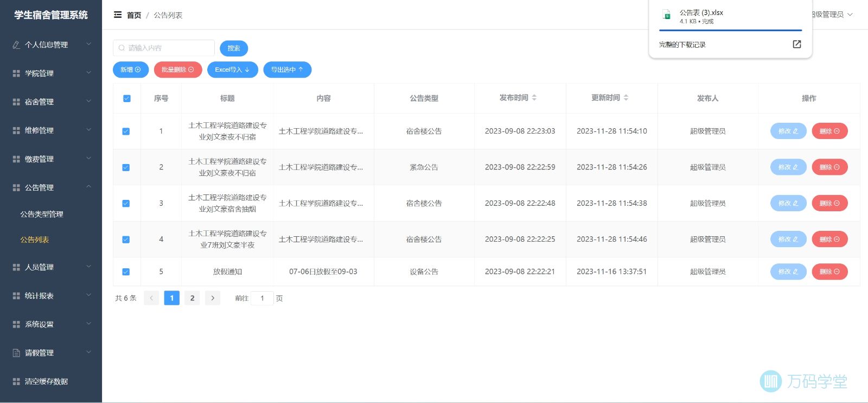Open full download history external-link icon
Screen dimensions: 868x403
coord(796,45)
